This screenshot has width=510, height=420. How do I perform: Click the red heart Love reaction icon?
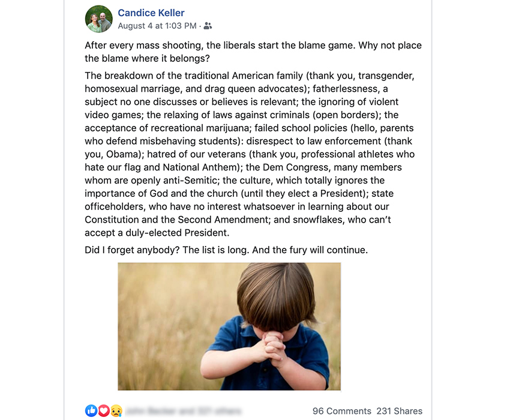pos(103,410)
